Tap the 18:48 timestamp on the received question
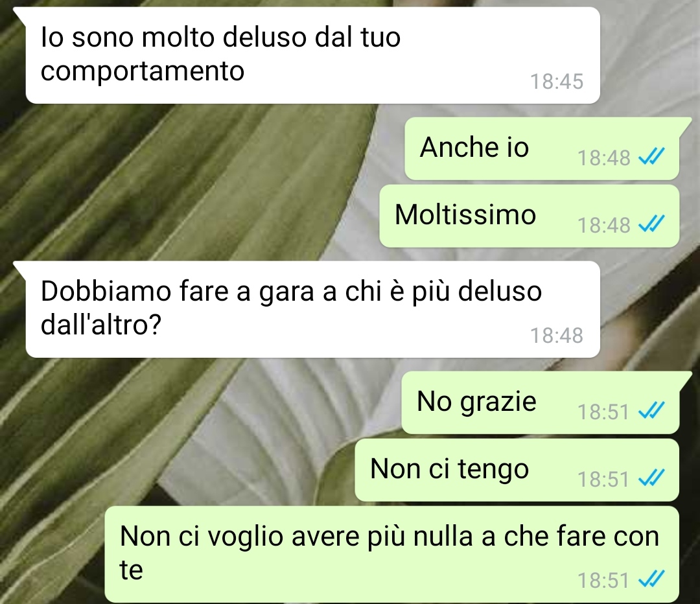This screenshot has width=700, height=604. pyautogui.click(x=557, y=336)
